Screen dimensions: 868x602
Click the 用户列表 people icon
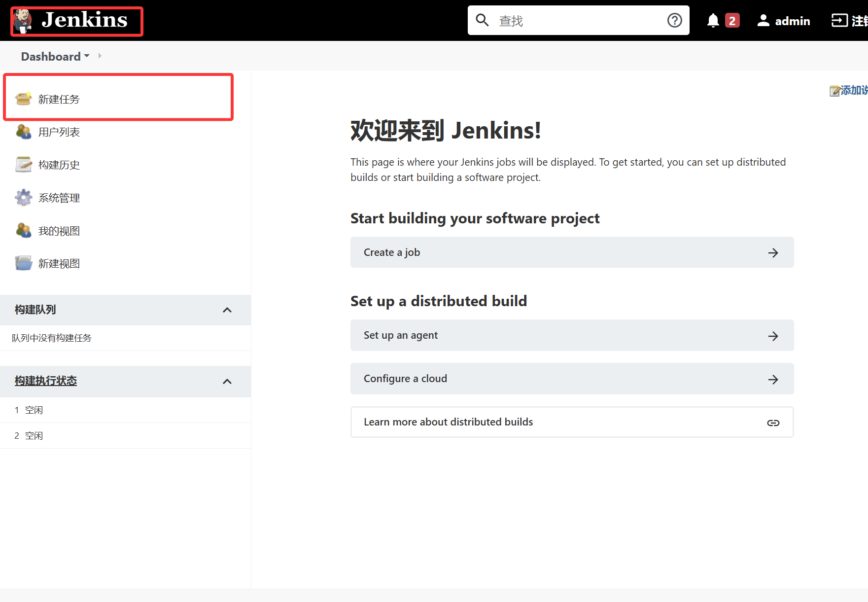click(23, 132)
